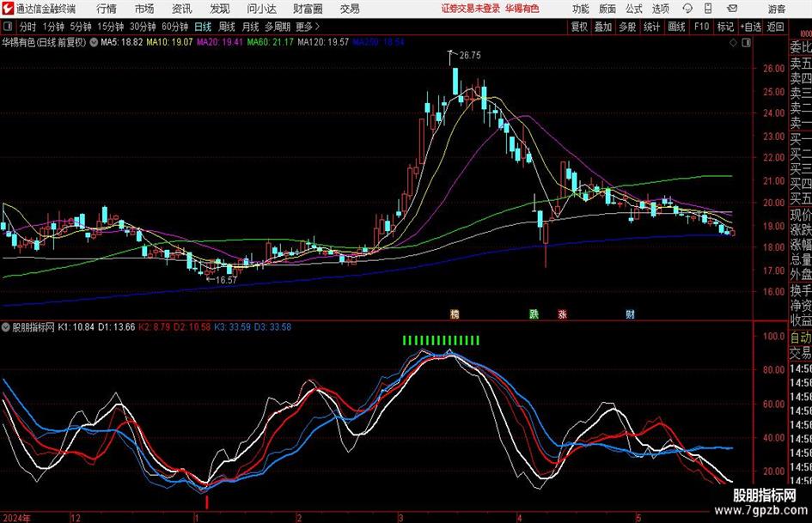The image size is (812, 523).
Task: Click the 自动 label in right panel
Action: [x=801, y=338]
